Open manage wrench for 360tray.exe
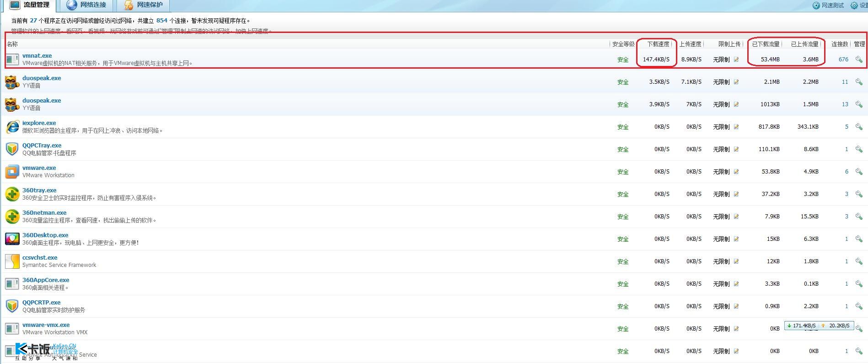Viewport: 868px width, 364px height. 859,194
